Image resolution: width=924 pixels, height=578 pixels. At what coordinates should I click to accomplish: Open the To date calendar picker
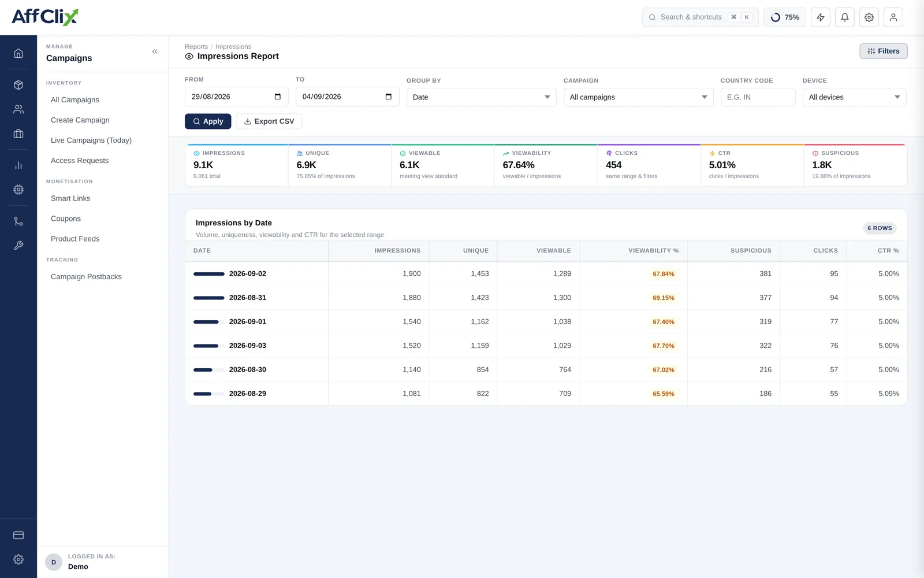tap(389, 97)
